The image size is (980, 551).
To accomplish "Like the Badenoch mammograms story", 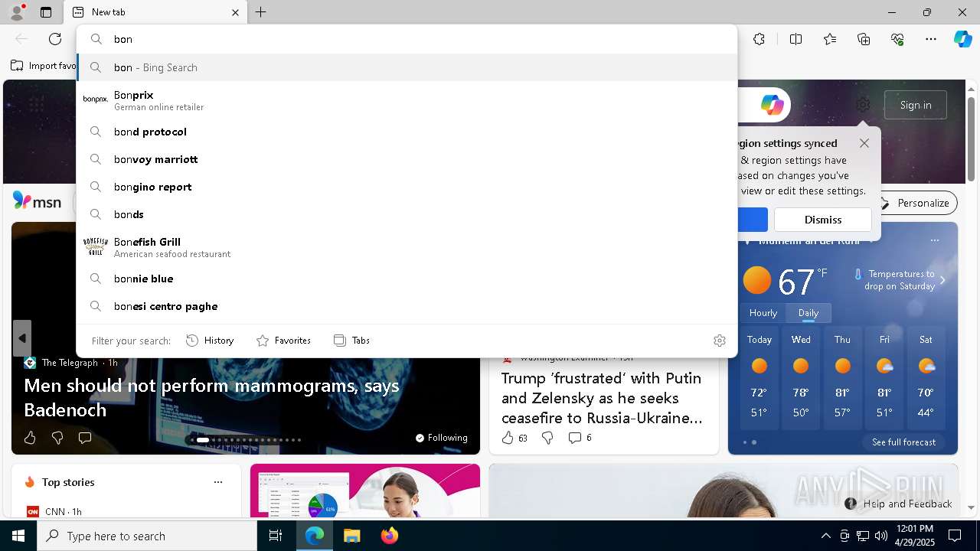I will pos(30,438).
